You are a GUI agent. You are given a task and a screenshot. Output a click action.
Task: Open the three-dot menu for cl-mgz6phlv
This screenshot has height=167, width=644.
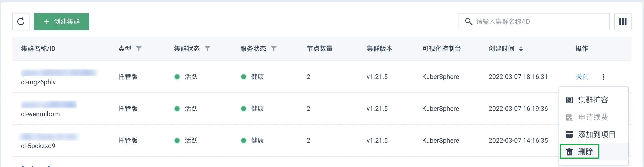pos(603,77)
